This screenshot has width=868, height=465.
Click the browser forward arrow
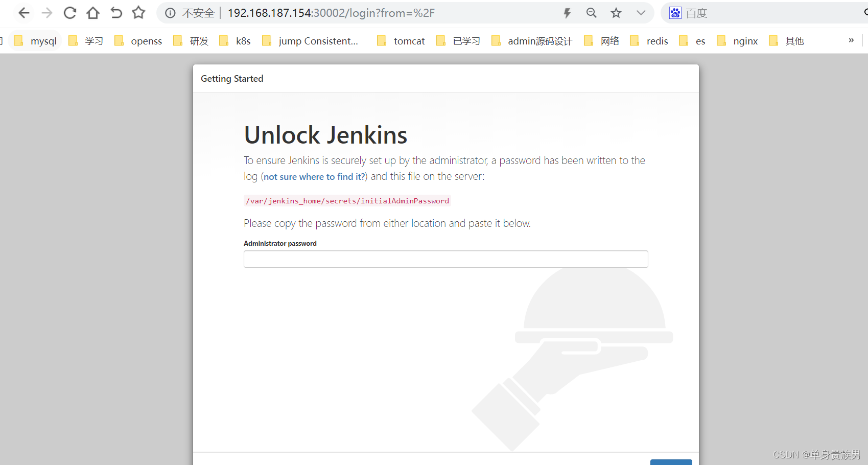(47, 13)
